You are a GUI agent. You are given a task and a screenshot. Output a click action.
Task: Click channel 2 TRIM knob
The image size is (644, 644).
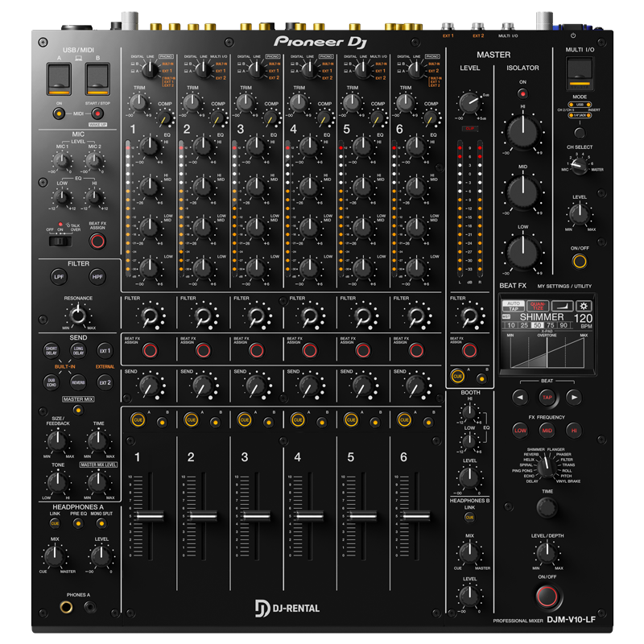[x=192, y=103]
